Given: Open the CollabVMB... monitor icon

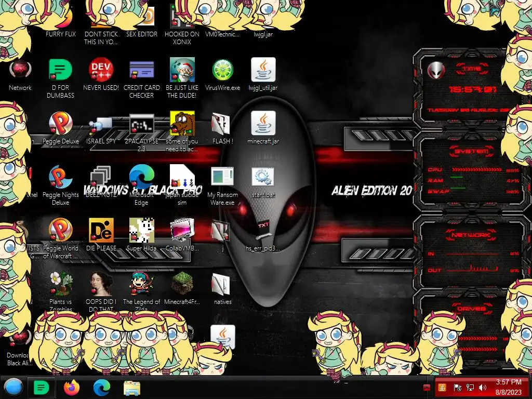Looking at the screenshot, I should [x=182, y=230].
